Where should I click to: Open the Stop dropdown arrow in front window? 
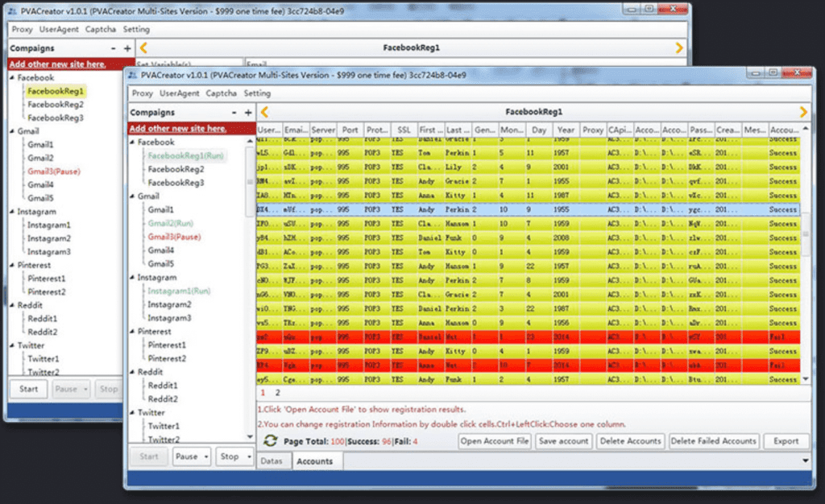249,456
